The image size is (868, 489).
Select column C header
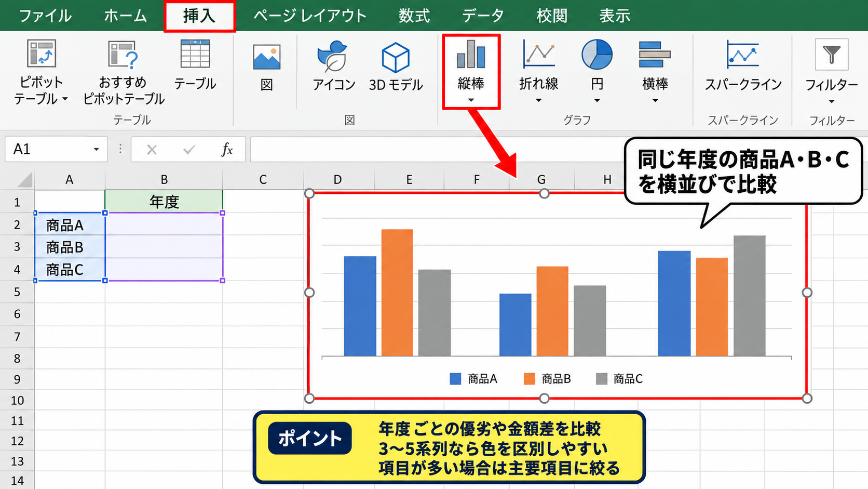(263, 180)
